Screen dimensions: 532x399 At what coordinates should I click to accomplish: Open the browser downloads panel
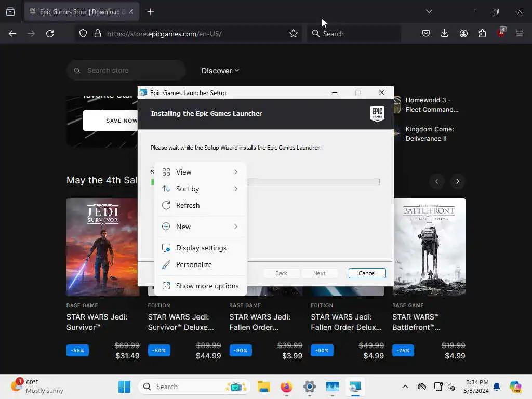pyautogui.click(x=445, y=33)
